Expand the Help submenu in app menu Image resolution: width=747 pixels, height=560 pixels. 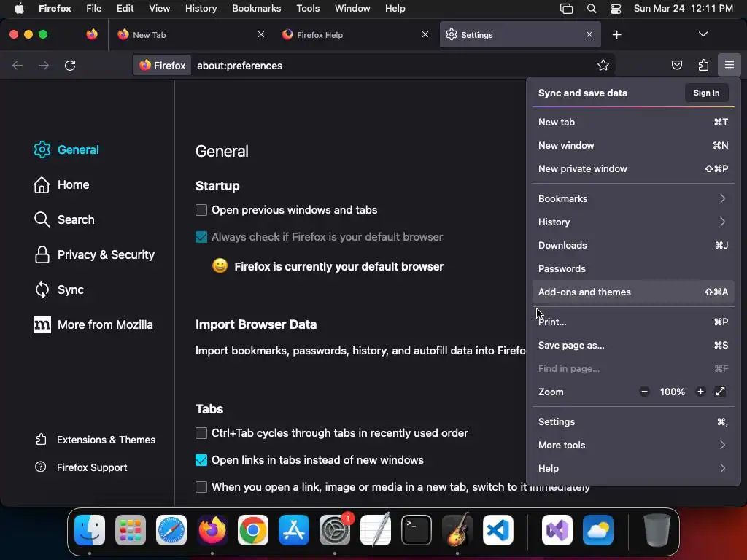[633, 468]
